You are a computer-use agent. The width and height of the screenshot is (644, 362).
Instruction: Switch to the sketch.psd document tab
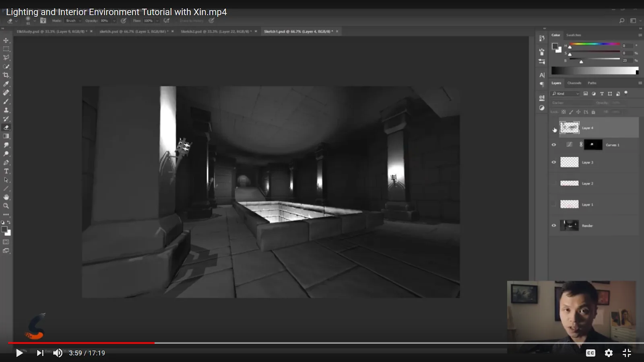[134, 31]
